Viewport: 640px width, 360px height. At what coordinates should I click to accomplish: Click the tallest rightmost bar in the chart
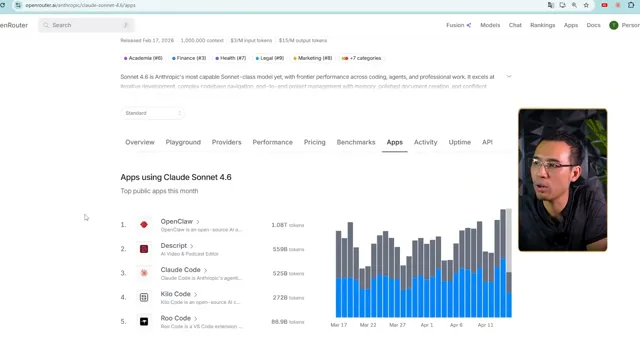pyautogui.click(x=509, y=263)
